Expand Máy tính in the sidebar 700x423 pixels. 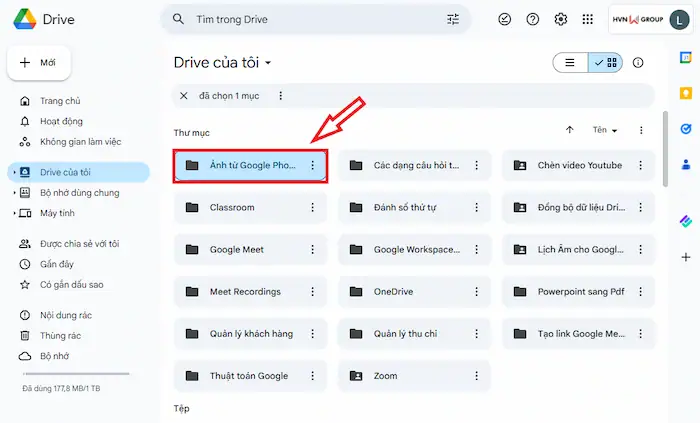coord(14,214)
